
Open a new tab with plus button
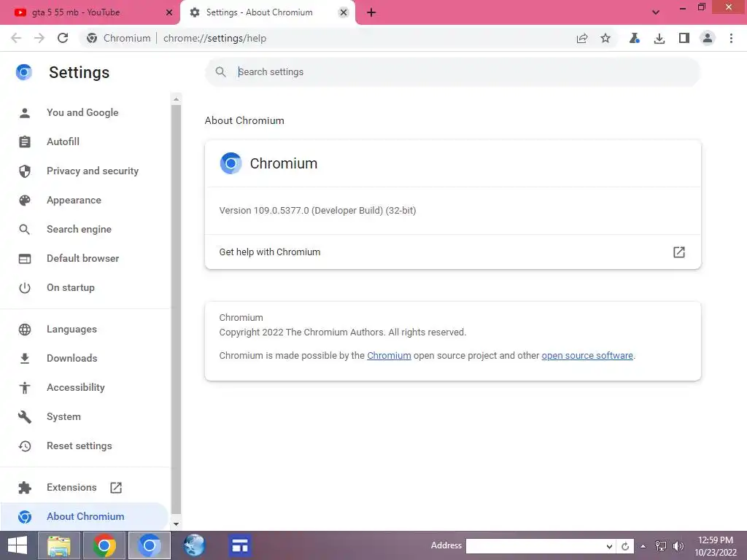(371, 12)
